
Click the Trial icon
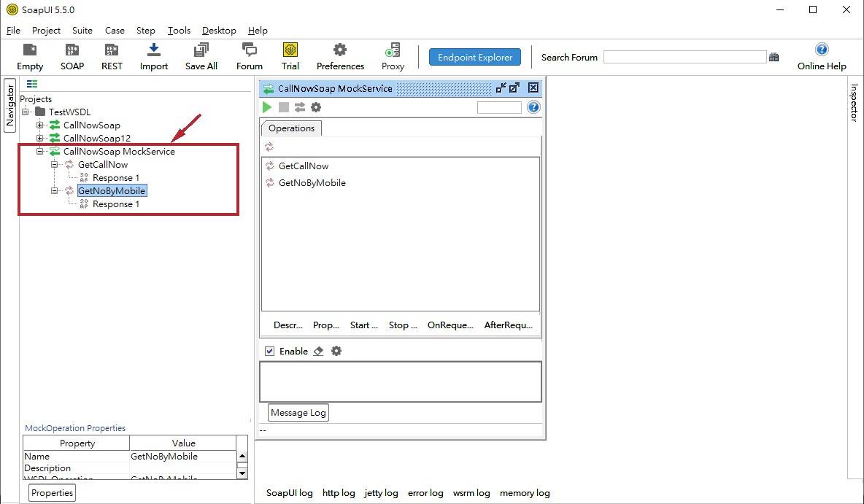coord(290,58)
